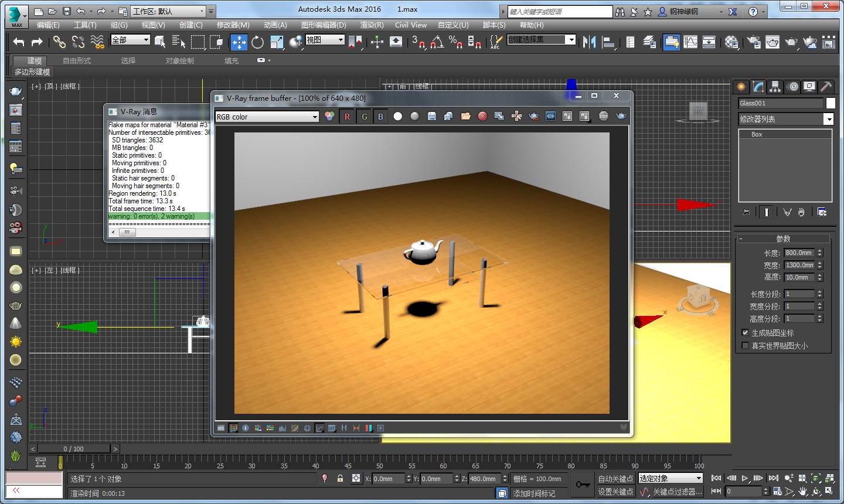The width and height of the screenshot is (844, 504).
Task: Click Track mouse while rendering icon
Action: (516, 116)
